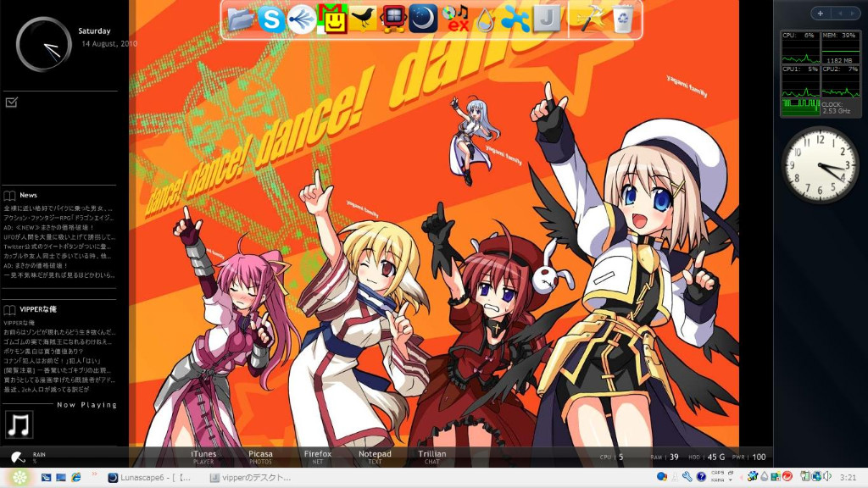868x488 pixels.
Task: Open news item starting with UFOが人間を大量に
Action: pos(59,237)
